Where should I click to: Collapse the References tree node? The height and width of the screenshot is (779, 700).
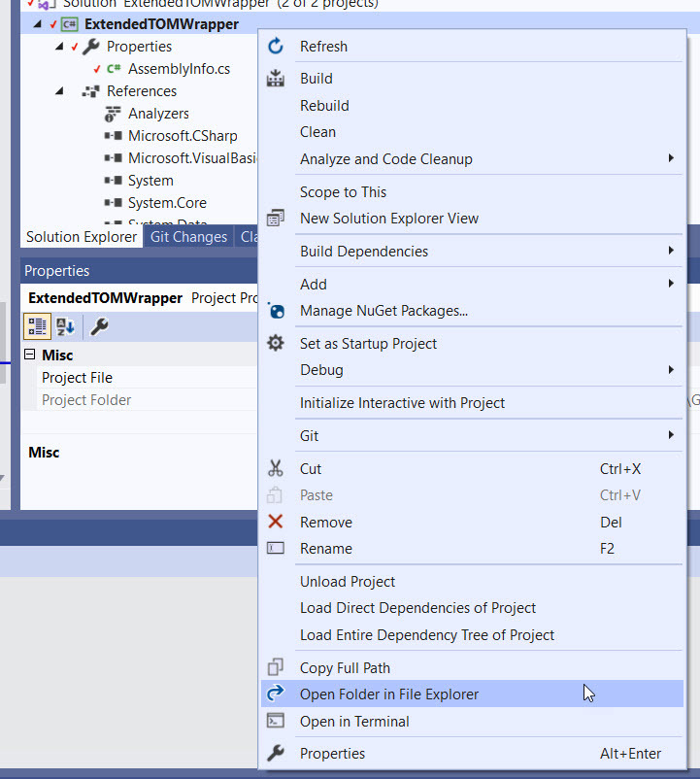59,91
